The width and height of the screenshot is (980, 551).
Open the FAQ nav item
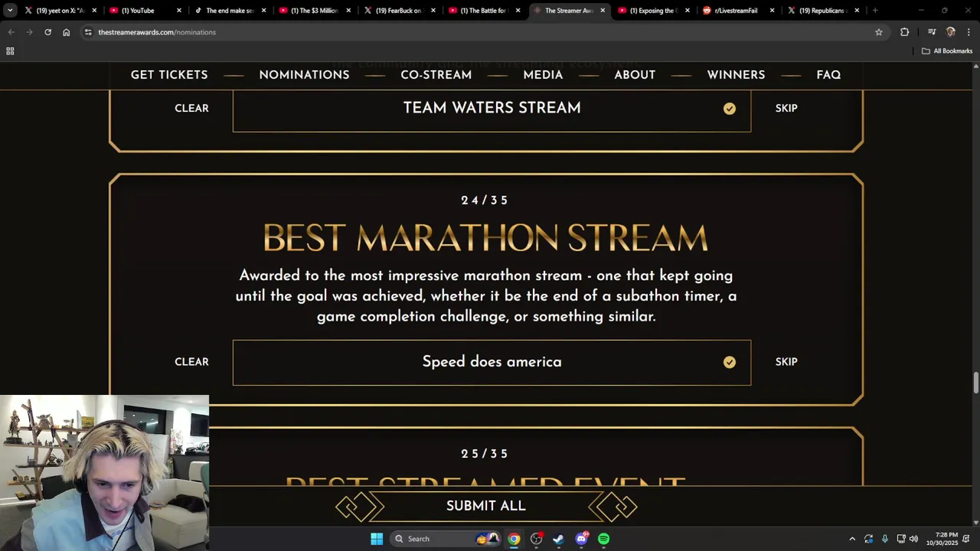(828, 75)
